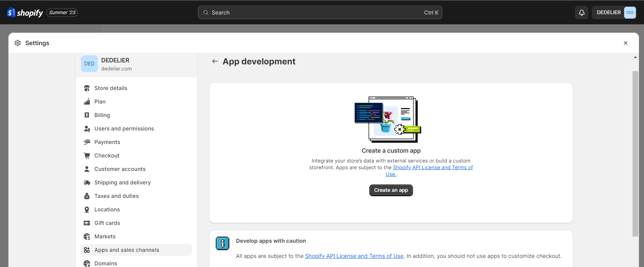644x267 pixels.
Task: Close the Settings panel with X
Action: point(625,43)
